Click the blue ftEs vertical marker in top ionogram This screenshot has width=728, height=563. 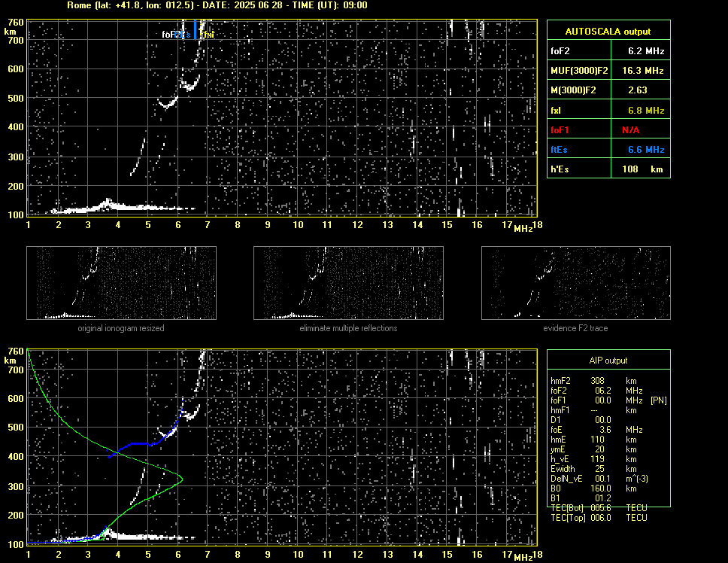tap(195, 29)
